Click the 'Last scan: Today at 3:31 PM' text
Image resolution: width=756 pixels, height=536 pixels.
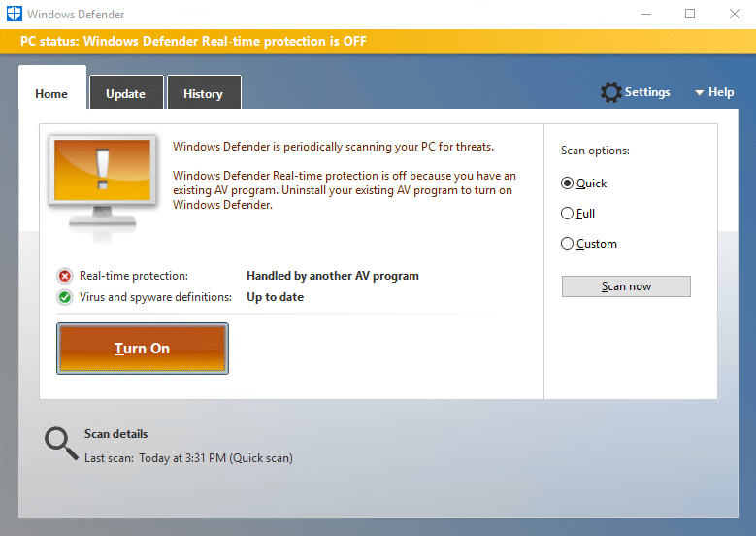188,458
